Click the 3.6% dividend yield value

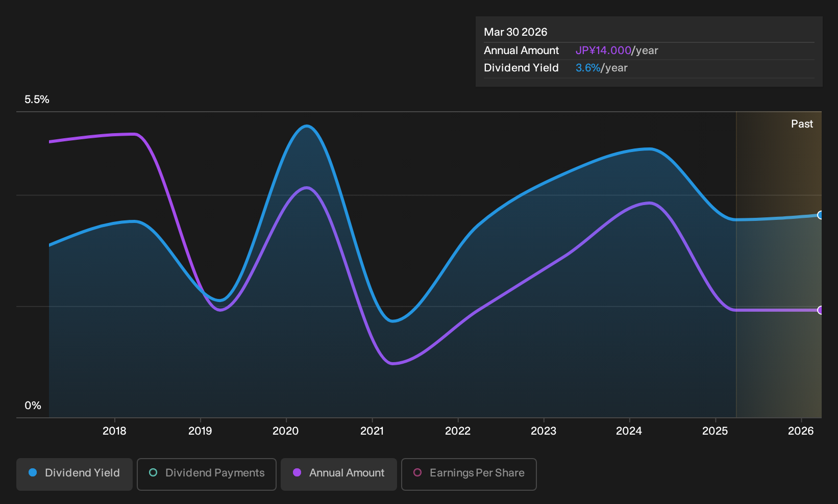click(x=588, y=68)
